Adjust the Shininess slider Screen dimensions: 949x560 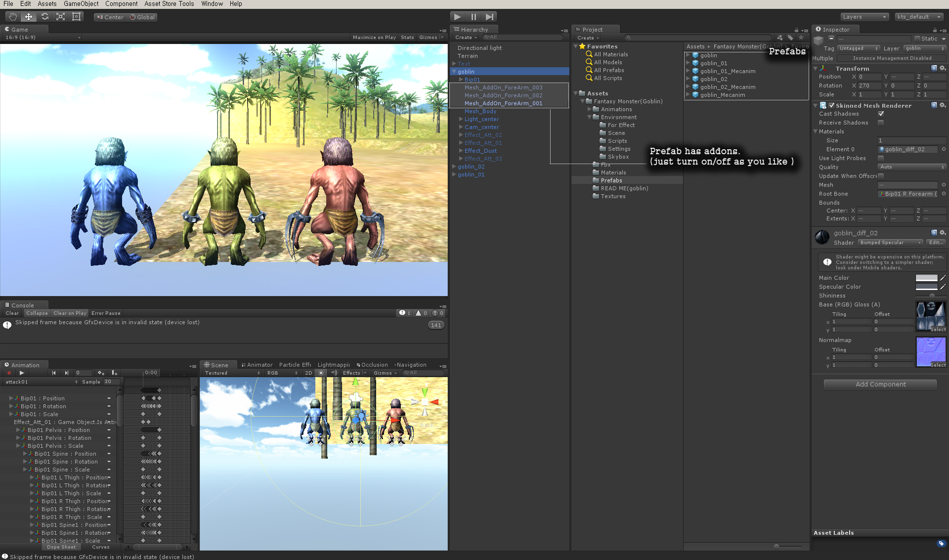[x=931, y=296]
